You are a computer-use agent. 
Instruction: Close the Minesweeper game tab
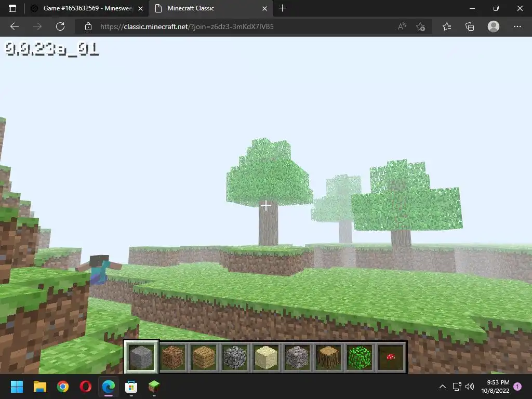(140, 8)
